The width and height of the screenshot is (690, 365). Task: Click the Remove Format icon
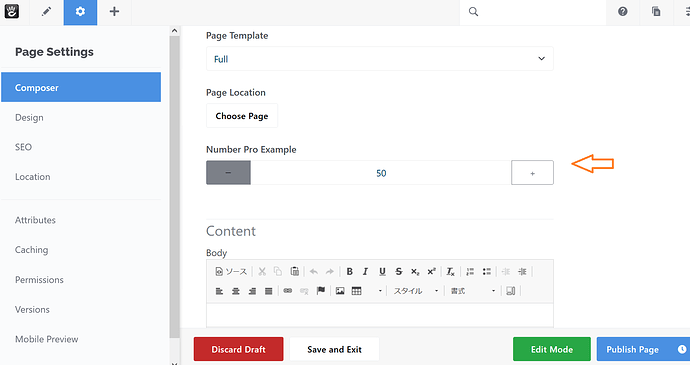[450, 272]
